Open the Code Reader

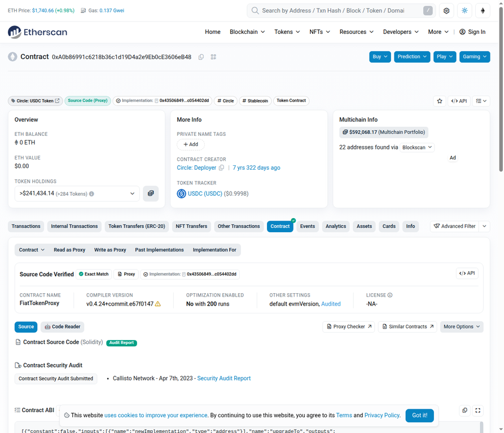point(62,327)
